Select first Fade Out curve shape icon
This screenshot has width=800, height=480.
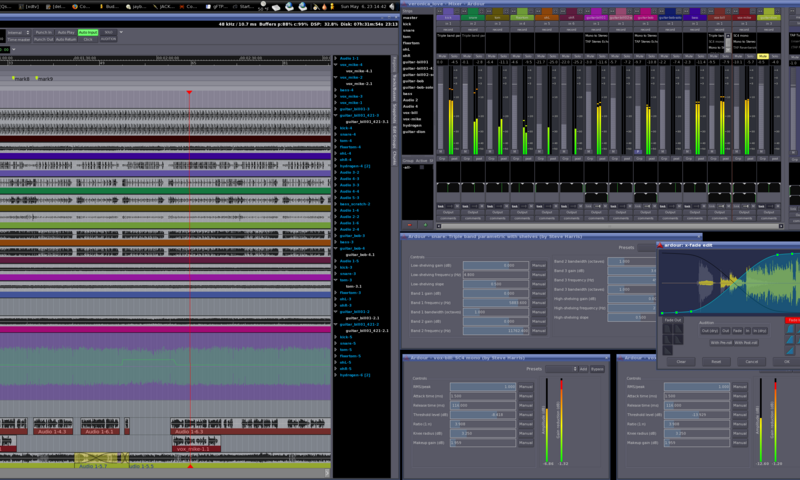(667, 329)
